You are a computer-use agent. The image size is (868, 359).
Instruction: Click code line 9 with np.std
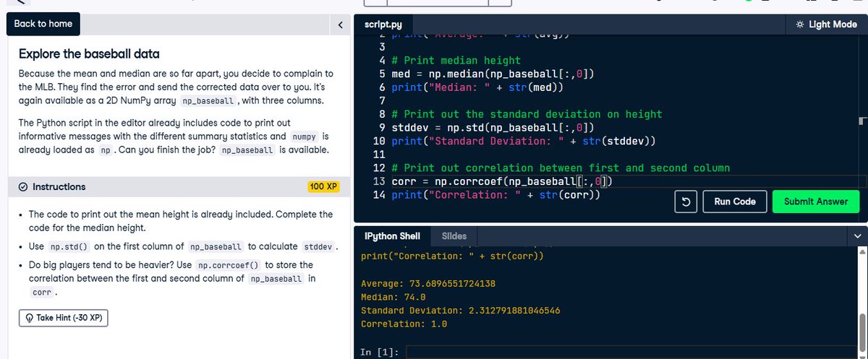(x=494, y=127)
